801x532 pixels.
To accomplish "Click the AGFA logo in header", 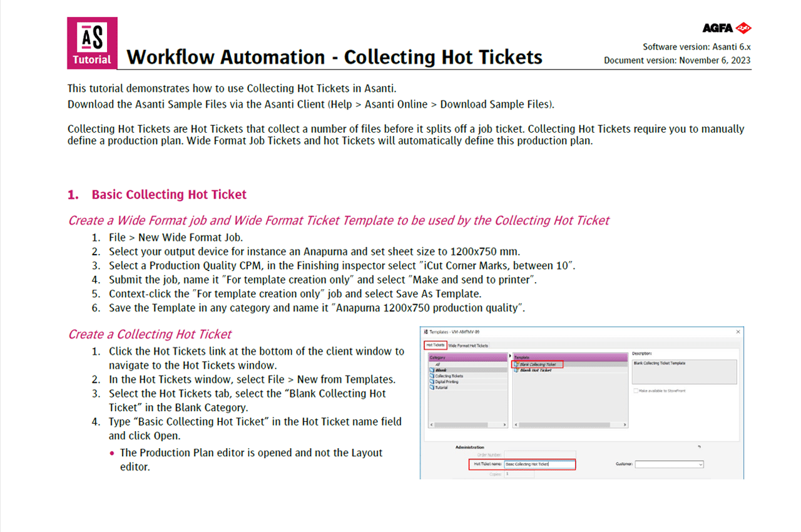I will click(727, 28).
